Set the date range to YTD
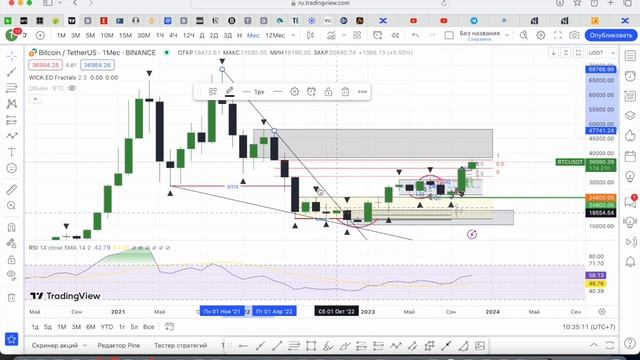 (x=107, y=327)
